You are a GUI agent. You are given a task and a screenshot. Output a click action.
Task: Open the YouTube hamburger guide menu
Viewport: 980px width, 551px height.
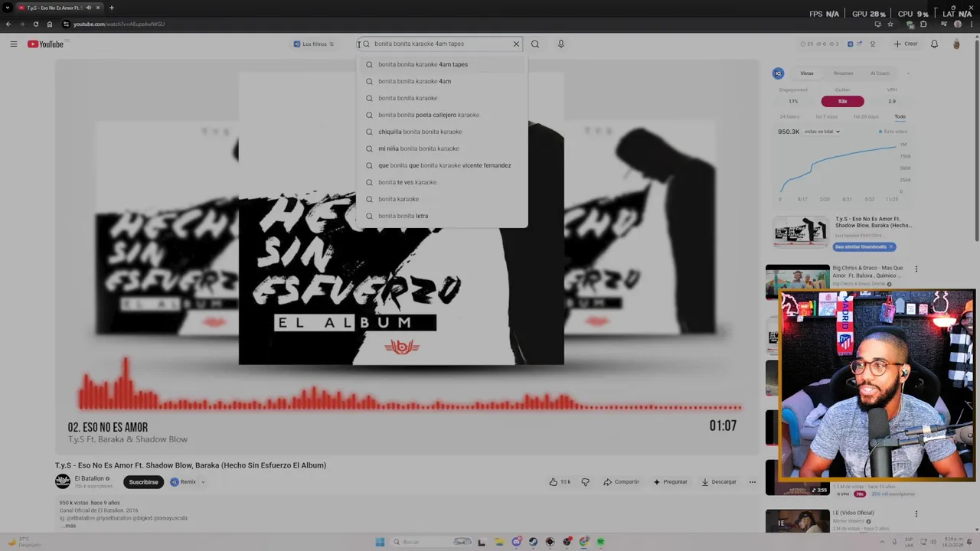tap(13, 44)
